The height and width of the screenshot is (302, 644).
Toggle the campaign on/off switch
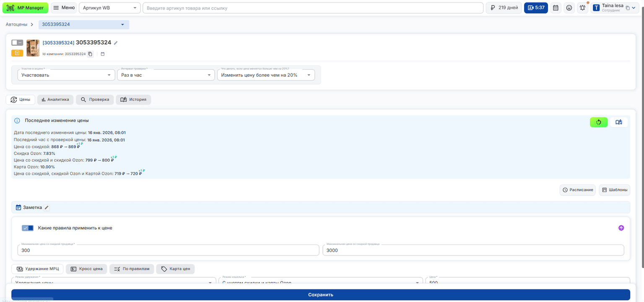(17, 42)
